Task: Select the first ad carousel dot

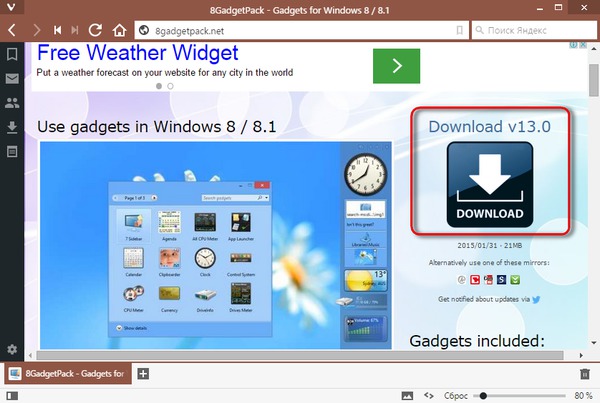Action: pos(159,86)
